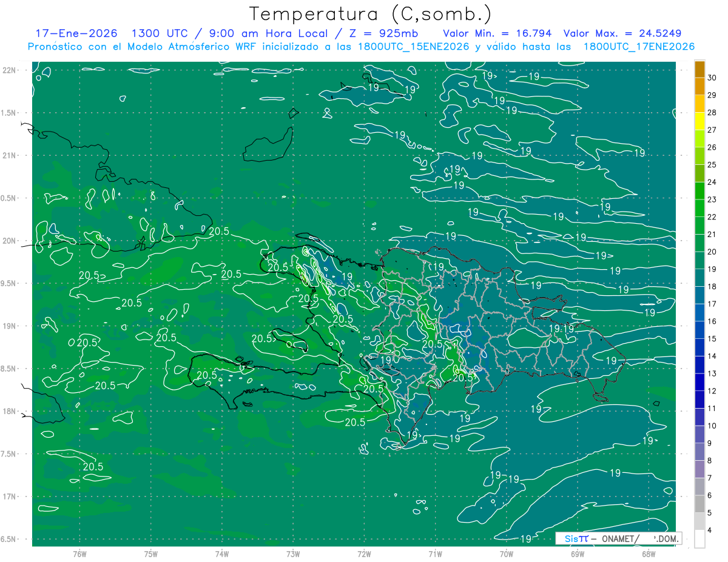
Task: Click the colorbar value "28"
Action: pyautogui.click(x=712, y=112)
